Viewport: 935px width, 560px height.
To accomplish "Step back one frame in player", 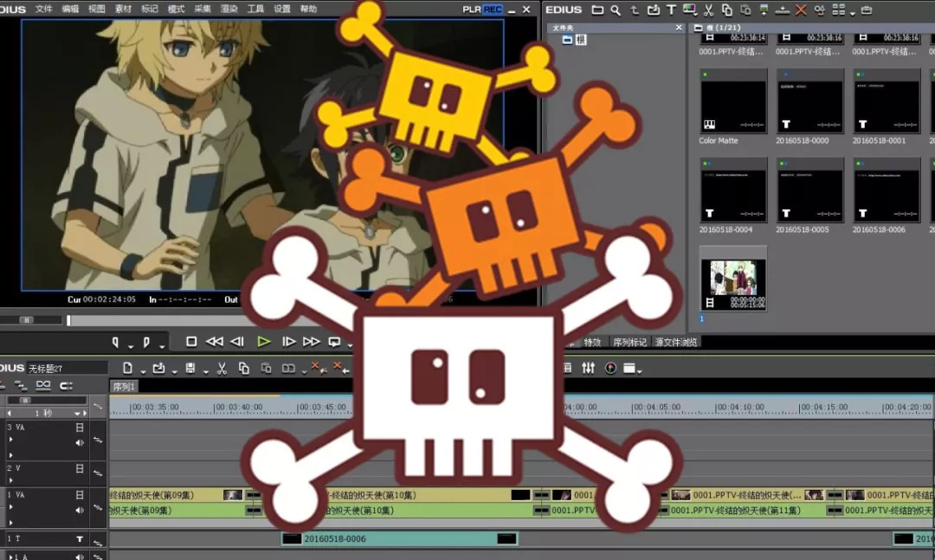I will pyautogui.click(x=237, y=342).
